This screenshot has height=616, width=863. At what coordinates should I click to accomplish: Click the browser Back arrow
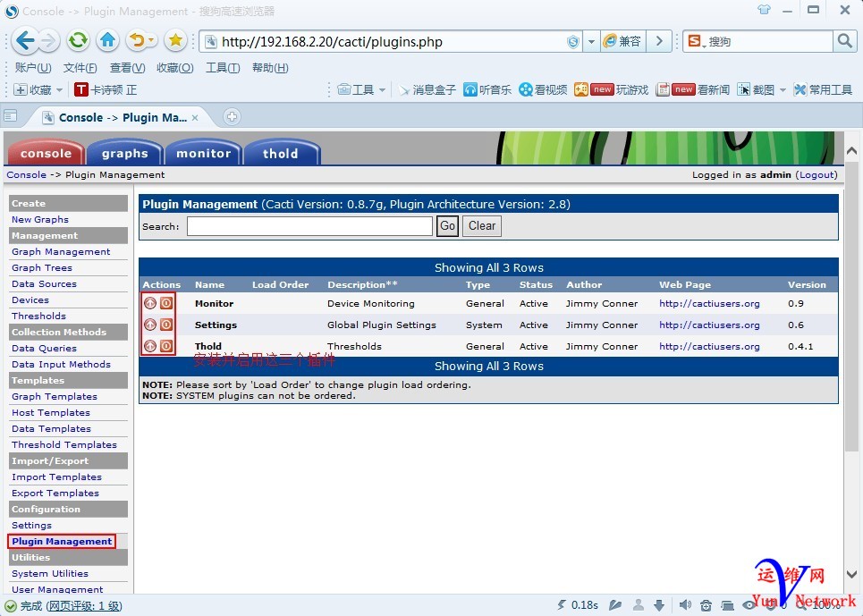[25, 41]
